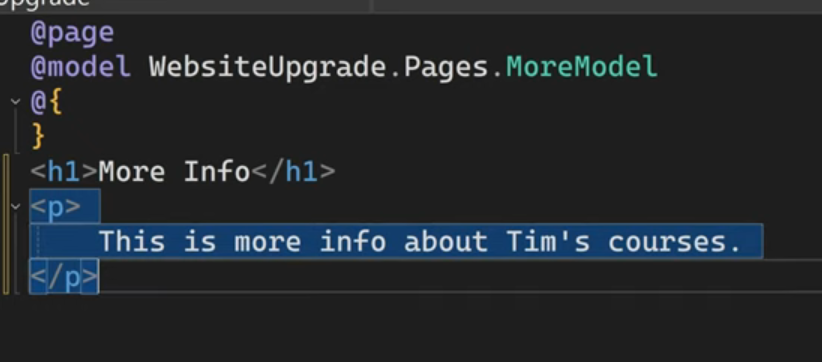The height and width of the screenshot is (362, 822).
Task: Click the partially visible Upgrade tab
Action: pos(45,3)
